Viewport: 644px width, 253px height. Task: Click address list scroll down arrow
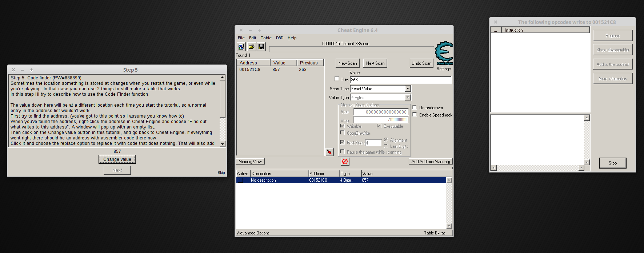(449, 226)
